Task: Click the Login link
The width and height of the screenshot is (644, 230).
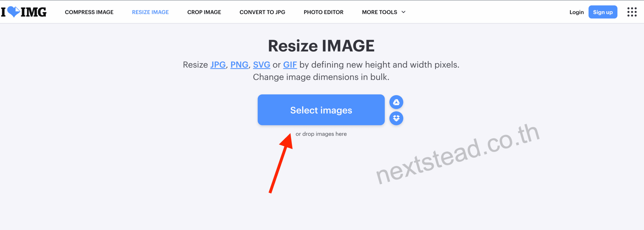Action: point(576,12)
